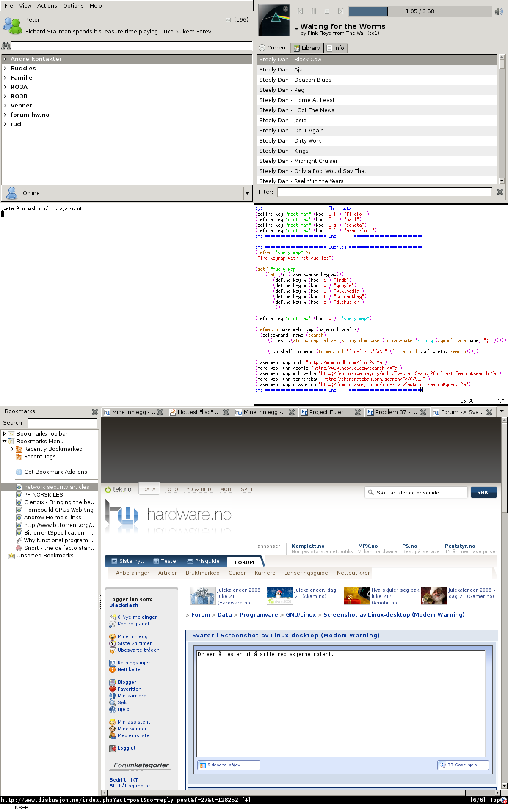Expand the Bookmarks Toolbar folder

pos(4,433)
